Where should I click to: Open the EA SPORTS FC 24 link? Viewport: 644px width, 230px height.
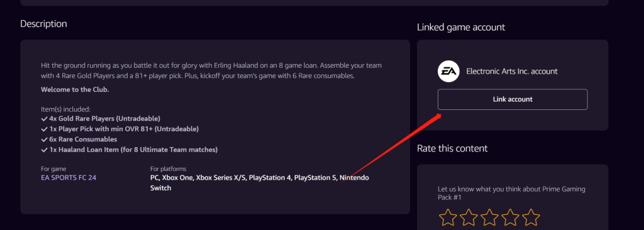pos(69,178)
